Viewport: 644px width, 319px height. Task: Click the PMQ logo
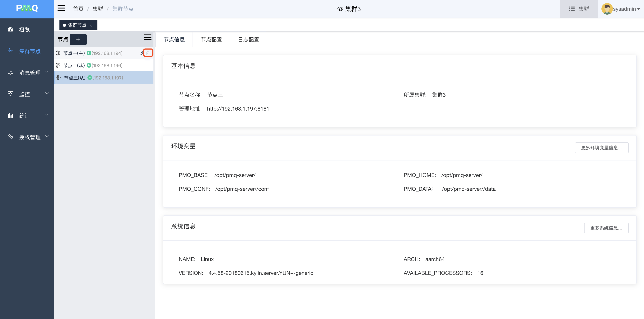(x=27, y=8)
